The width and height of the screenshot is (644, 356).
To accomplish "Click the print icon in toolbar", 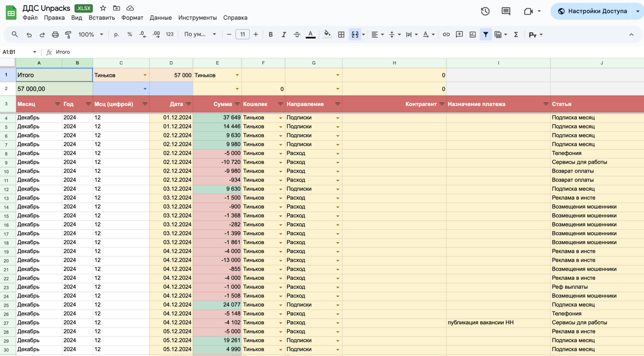I will (55, 34).
